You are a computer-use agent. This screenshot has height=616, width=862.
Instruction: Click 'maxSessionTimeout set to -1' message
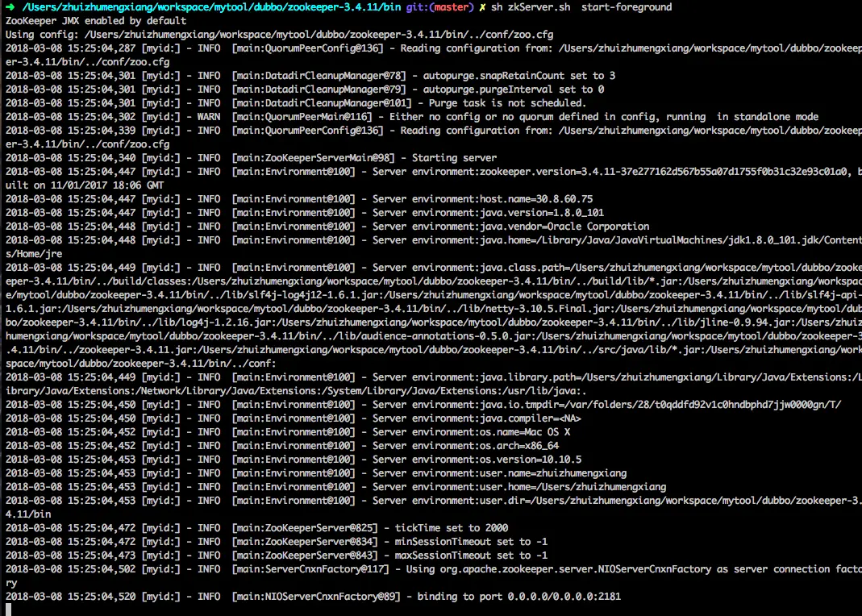pyautogui.click(x=471, y=556)
